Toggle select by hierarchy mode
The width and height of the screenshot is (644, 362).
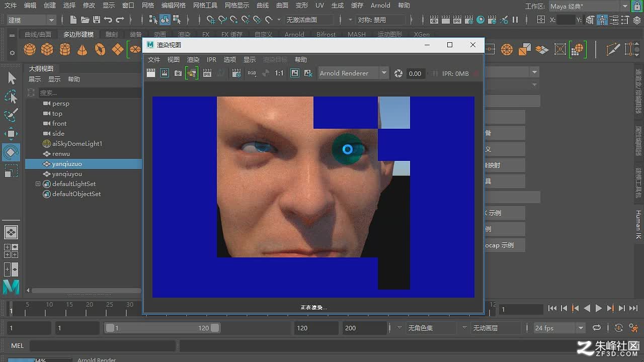[x=153, y=20]
